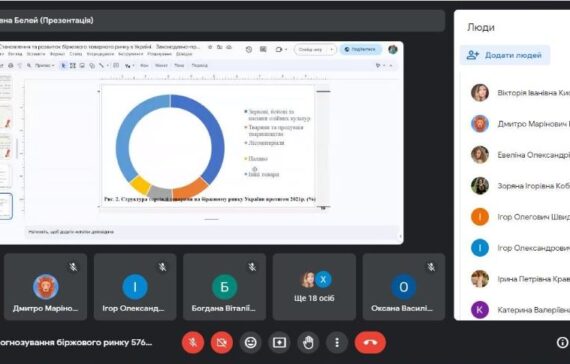Click the present screen icon
Viewport: 570px width, 364px height.
(x=279, y=343)
